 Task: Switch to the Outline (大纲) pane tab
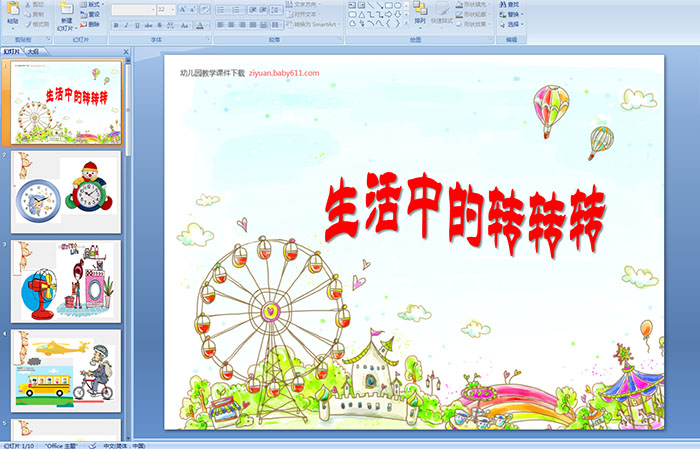coord(33,52)
